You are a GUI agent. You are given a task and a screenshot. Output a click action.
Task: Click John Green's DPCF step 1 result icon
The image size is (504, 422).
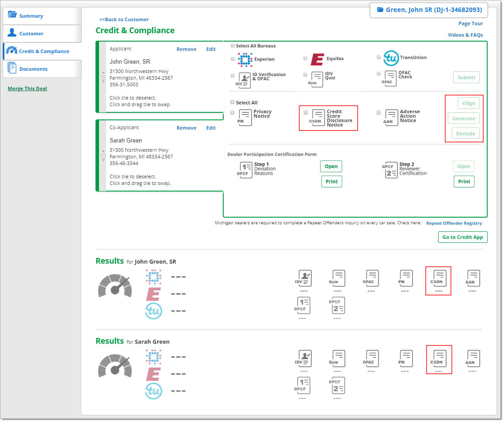tap(302, 305)
